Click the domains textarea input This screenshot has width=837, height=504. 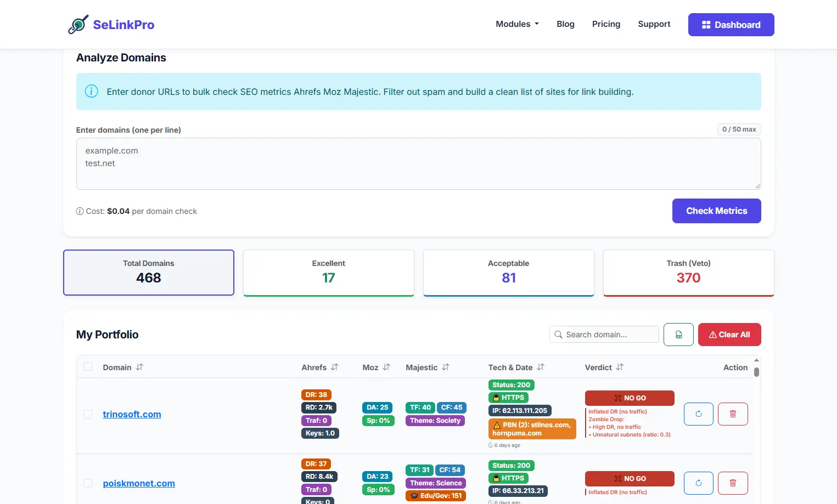419,163
